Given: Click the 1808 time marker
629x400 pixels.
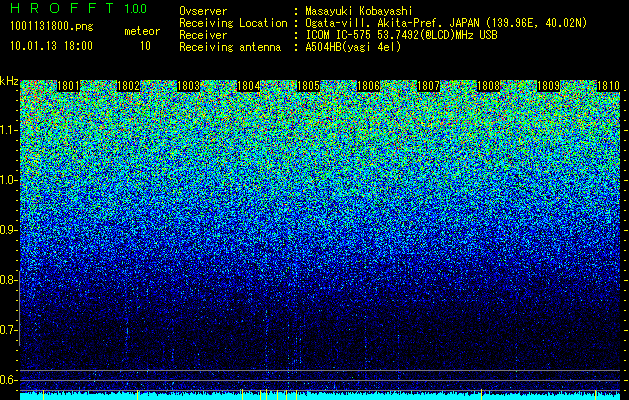Looking at the screenshot, I should click(x=488, y=86).
